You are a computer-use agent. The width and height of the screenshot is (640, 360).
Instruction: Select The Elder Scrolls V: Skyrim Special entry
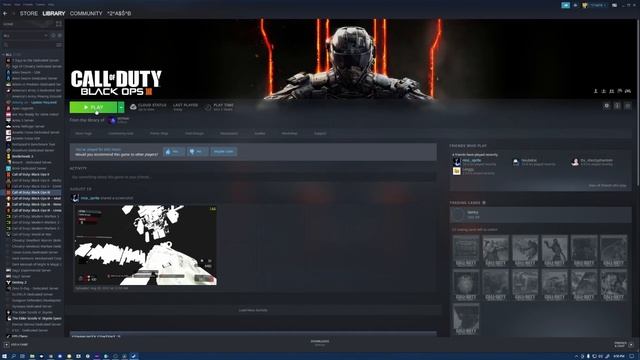tap(33, 318)
